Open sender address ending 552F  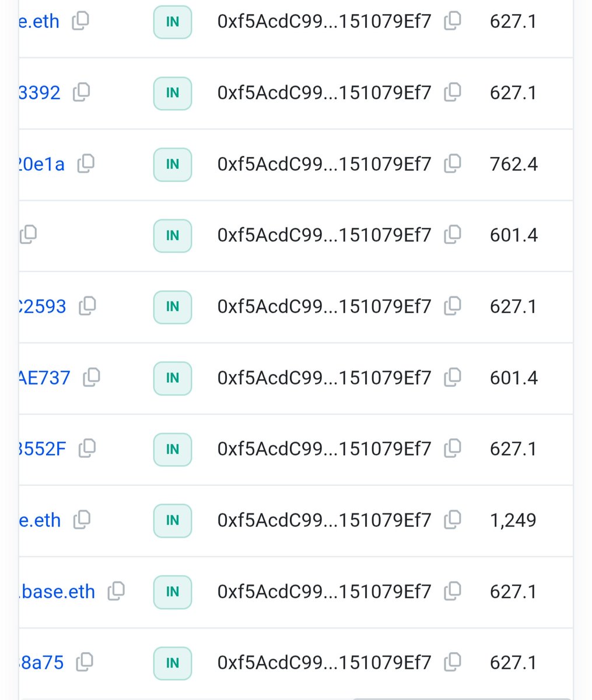pos(43,449)
